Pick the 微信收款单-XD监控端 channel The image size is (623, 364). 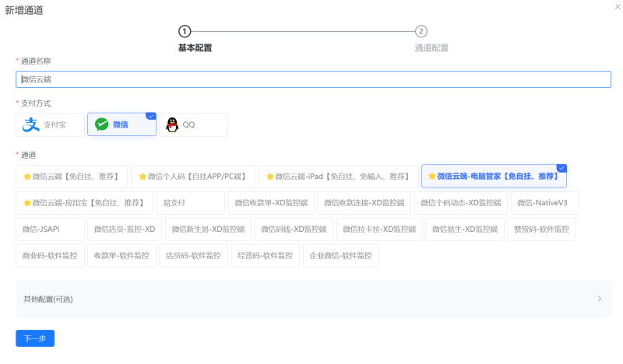click(x=271, y=203)
